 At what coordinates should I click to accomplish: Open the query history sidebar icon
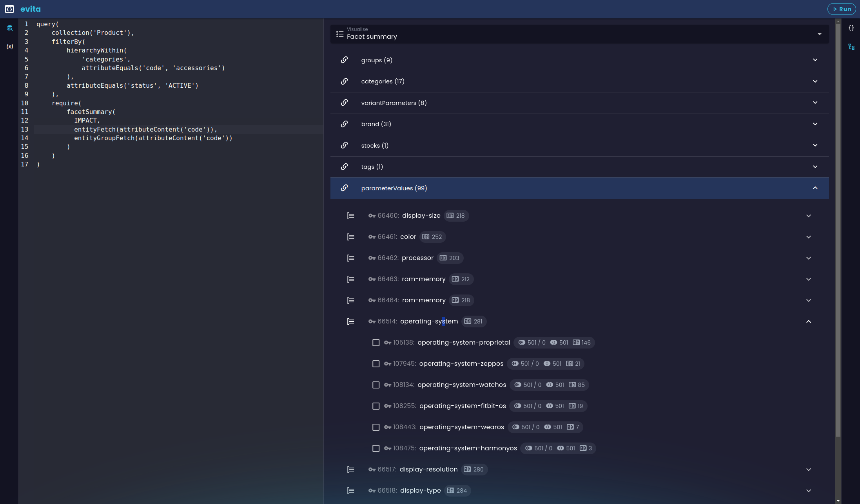pyautogui.click(x=10, y=28)
